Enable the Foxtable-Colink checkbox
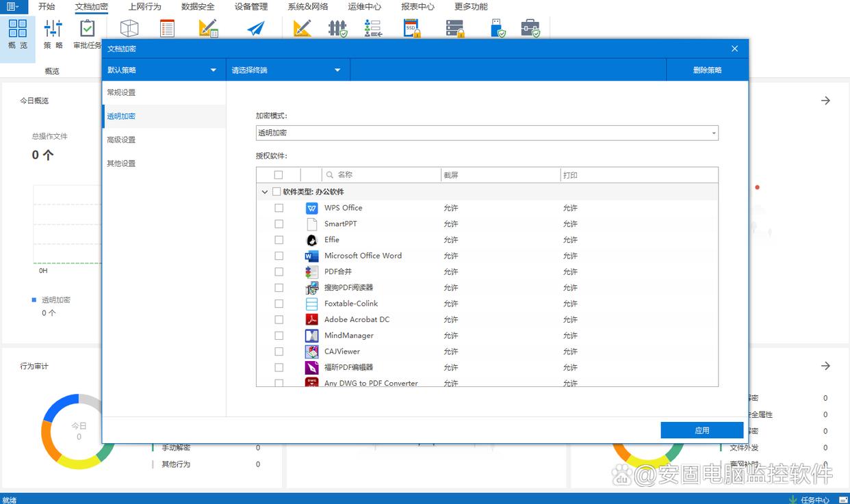 [x=279, y=304]
